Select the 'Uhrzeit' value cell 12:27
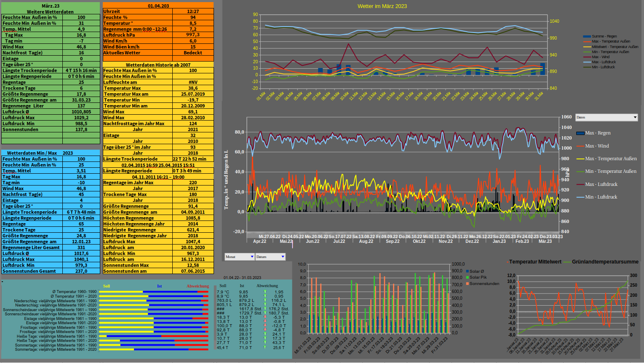644x363 pixels. coord(193,11)
